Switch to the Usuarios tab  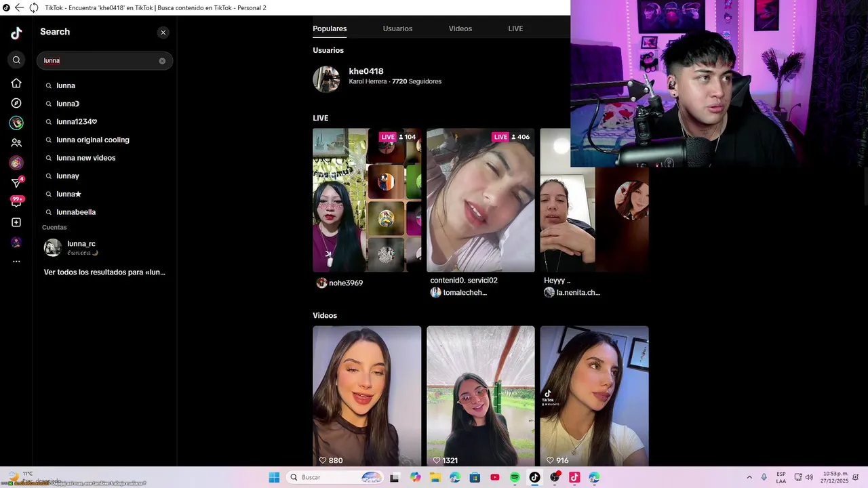(397, 28)
